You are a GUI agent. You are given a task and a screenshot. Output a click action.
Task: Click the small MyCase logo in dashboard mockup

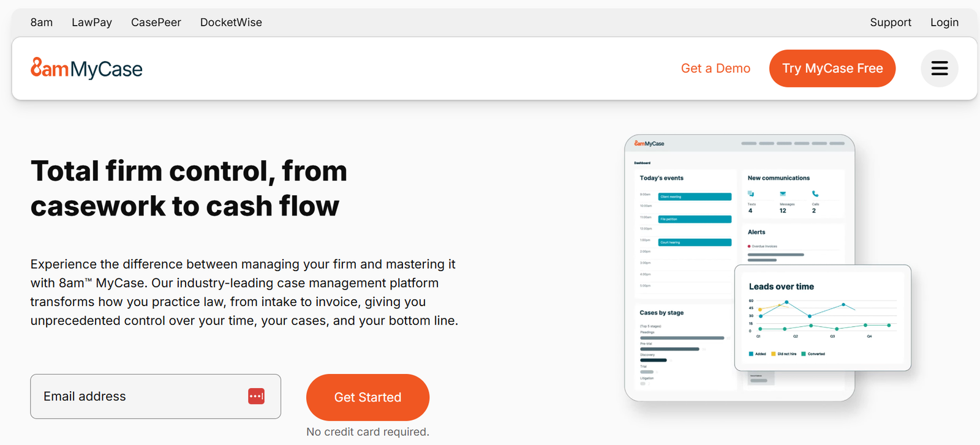click(x=649, y=143)
